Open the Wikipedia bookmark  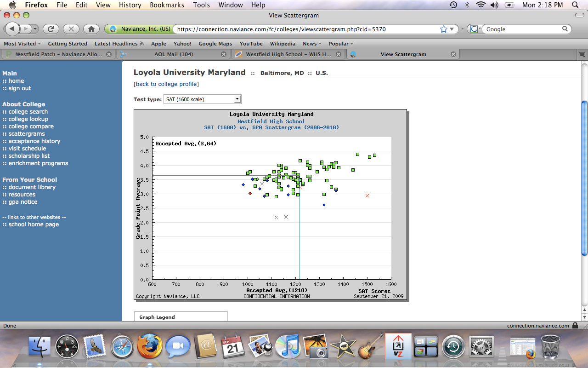click(283, 44)
